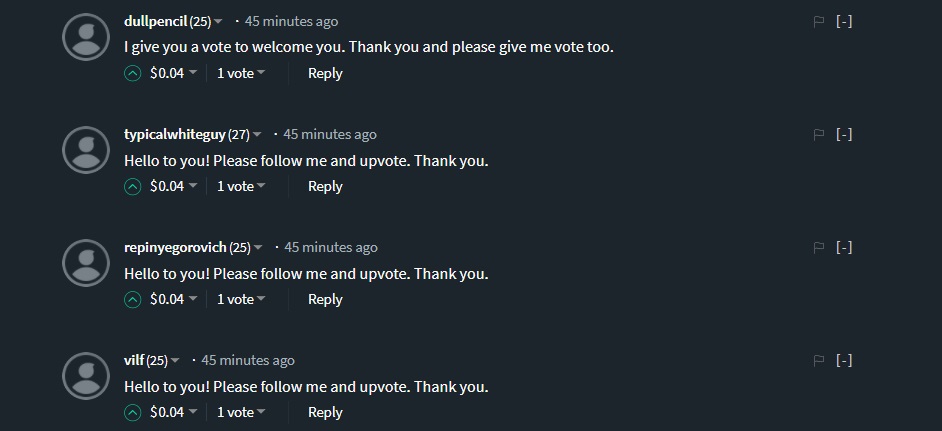
Task: Collapse dullpencil's comment with [-]
Action: [x=844, y=21]
